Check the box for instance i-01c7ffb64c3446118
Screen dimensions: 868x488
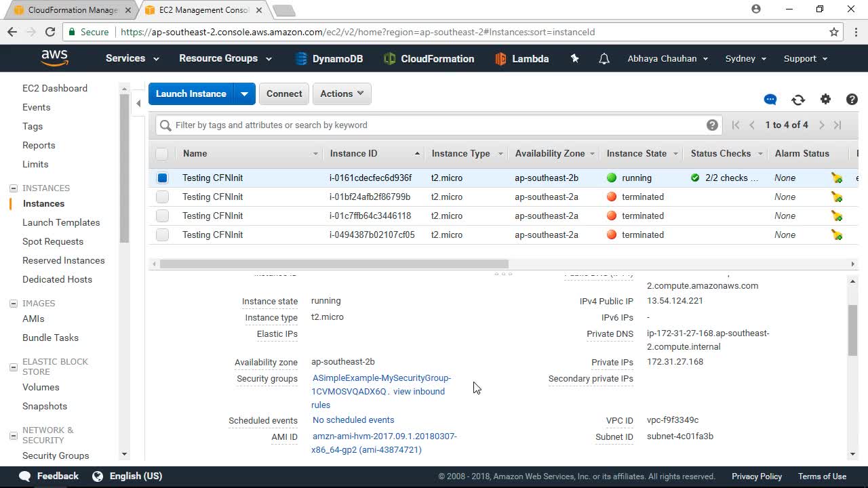[162, 216]
